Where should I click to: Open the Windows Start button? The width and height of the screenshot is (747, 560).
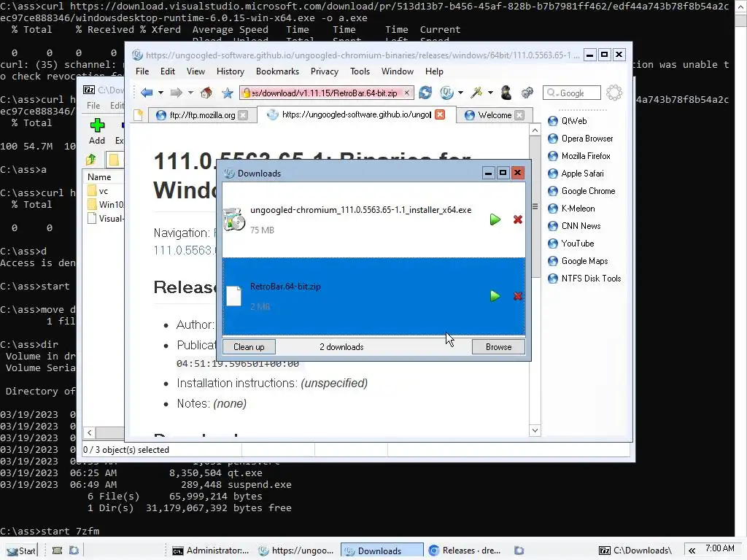pos(21,551)
